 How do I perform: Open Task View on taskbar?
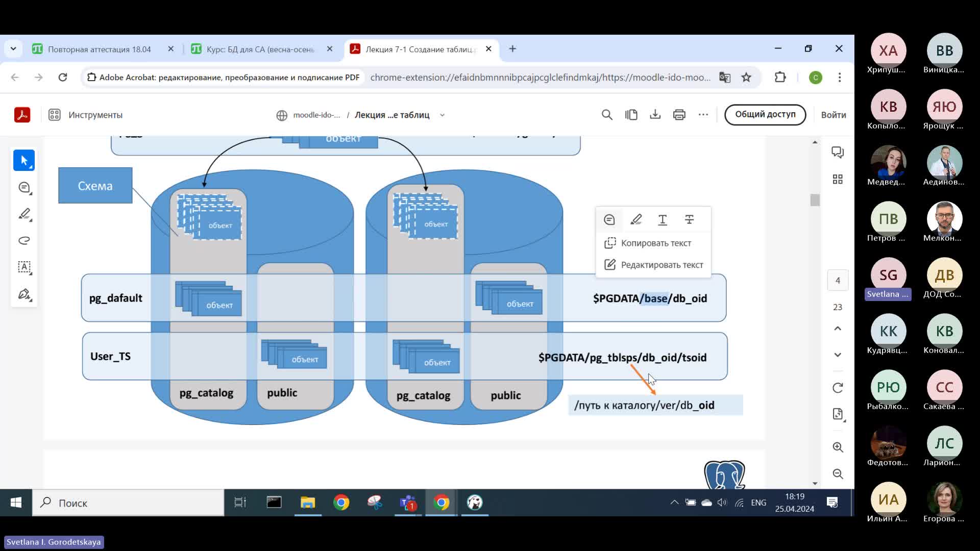pyautogui.click(x=240, y=503)
